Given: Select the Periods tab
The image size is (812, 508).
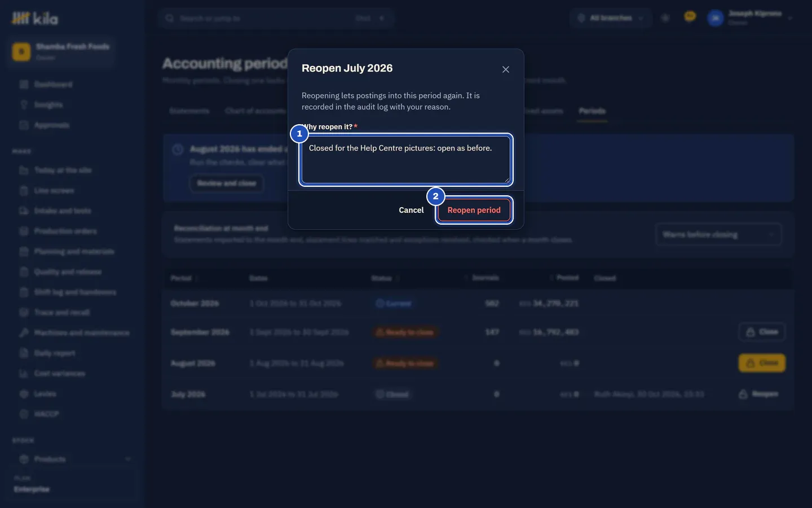Looking at the screenshot, I should 592,111.
